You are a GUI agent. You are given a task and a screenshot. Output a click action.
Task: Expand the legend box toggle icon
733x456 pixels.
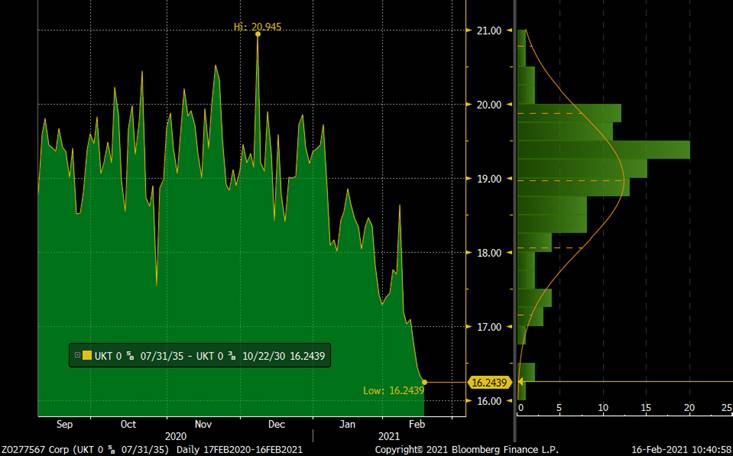click(x=77, y=355)
